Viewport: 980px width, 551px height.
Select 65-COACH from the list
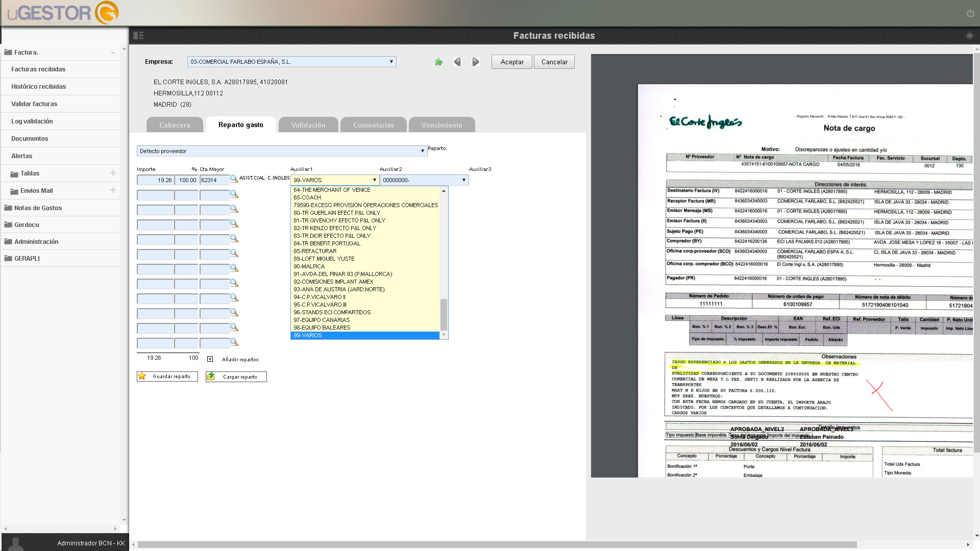click(365, 197)
